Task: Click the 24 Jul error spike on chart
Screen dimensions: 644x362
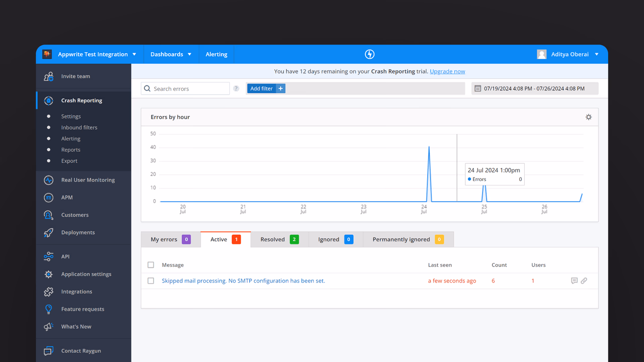Action: pos(429,173)
